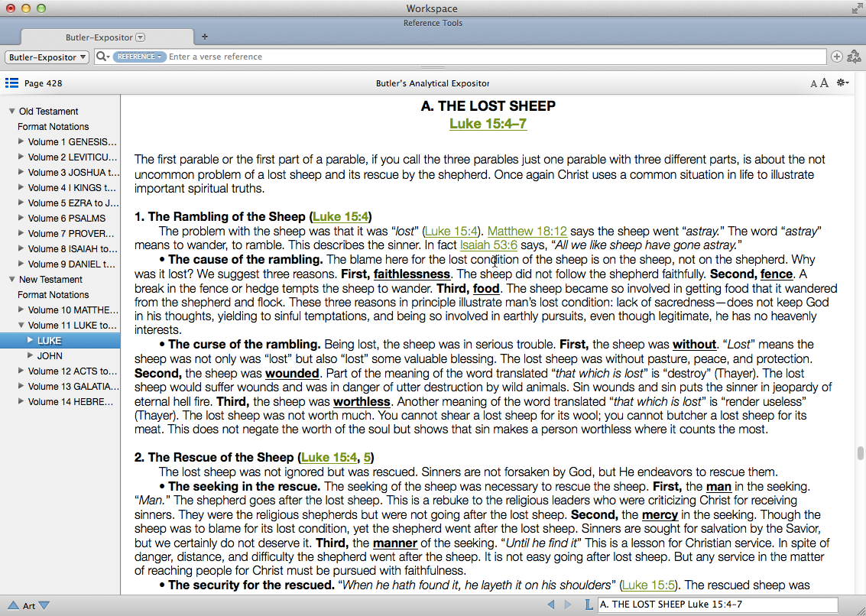Screen dimensions: 866x616
Task: Click the Page 428 indicator
Action: (x=43, y=83)
